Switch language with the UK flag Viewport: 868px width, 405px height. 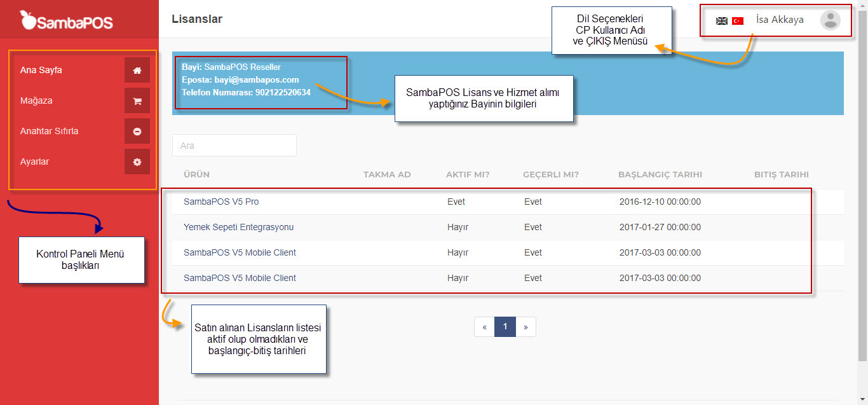point(722,20)
